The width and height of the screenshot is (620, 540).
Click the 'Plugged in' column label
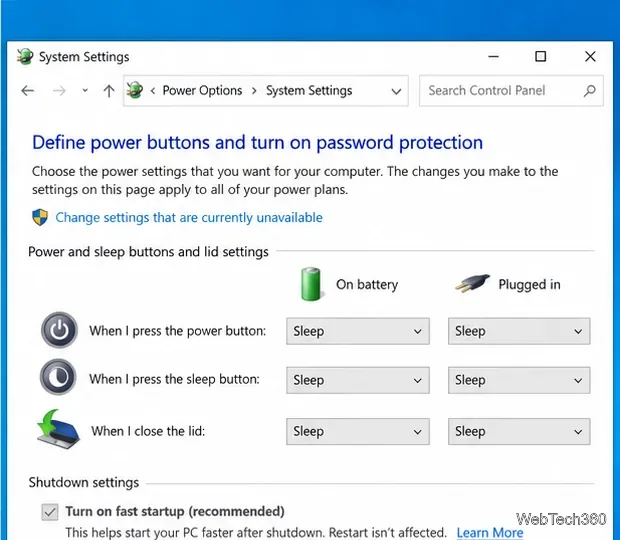point(529,285)
